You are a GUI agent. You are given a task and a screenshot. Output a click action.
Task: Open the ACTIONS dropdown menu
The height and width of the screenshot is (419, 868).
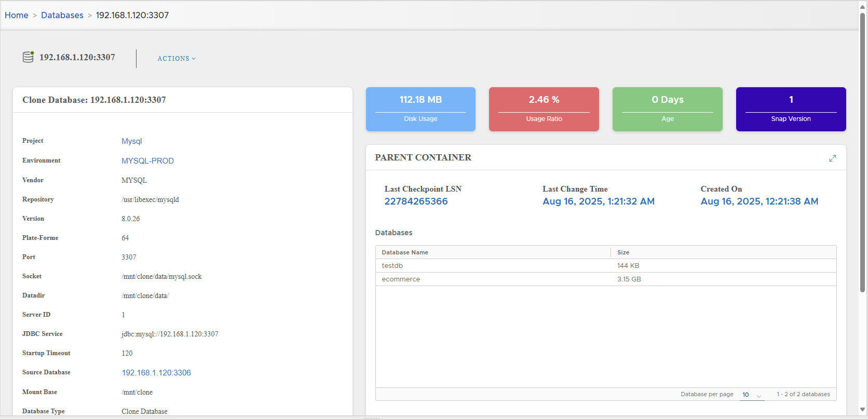click(x=177, y=59)
